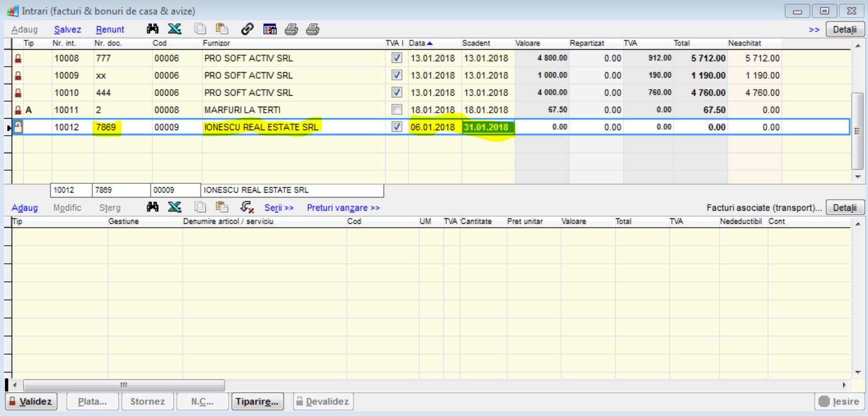Click the Validez button
This screenshot has width=868, height=417.
31,401
